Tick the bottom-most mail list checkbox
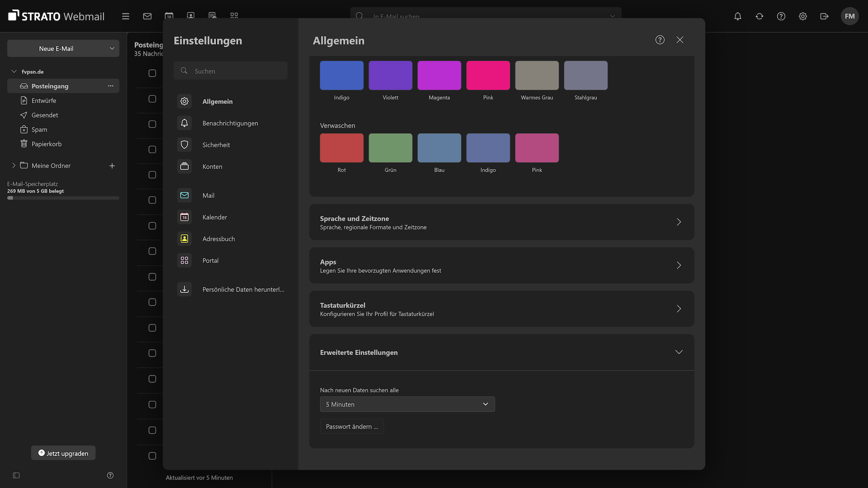The image size is (868, 488). (x=152, y=456)
